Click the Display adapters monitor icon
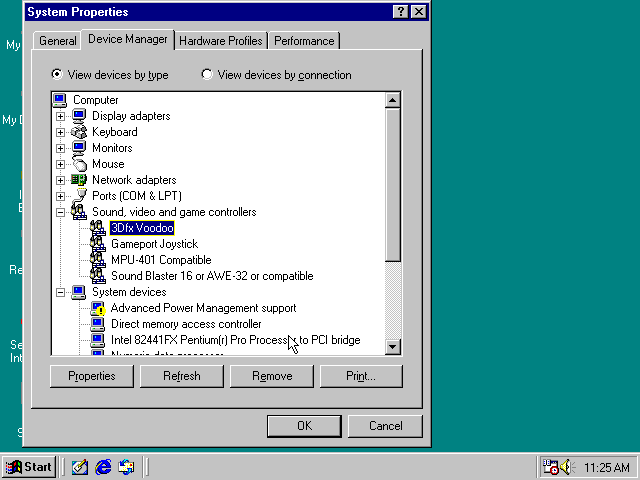 [79, 116]
